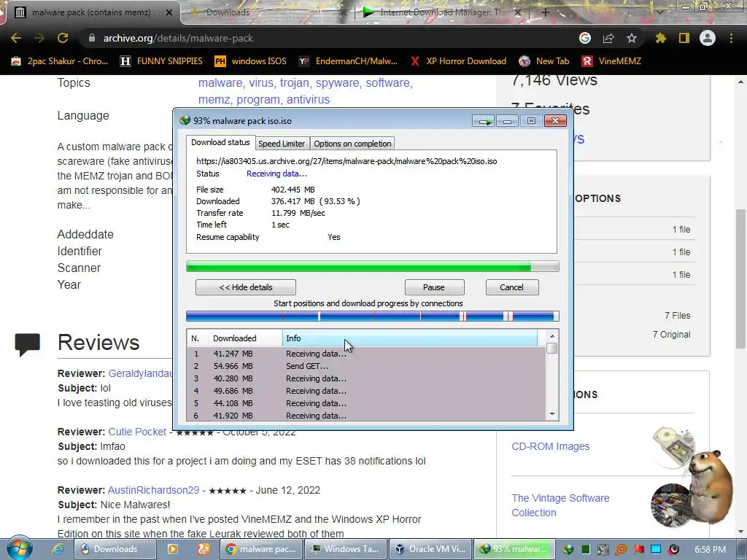
Task: Open the FUNNY SNIPPIES bookmark
Action: [161, 61]
